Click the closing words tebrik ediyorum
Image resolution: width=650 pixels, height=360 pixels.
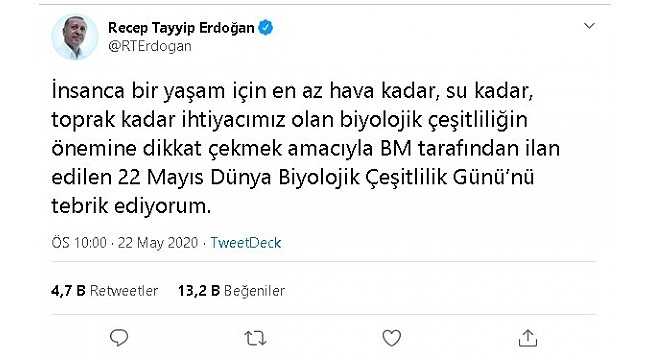pos(131,206)
